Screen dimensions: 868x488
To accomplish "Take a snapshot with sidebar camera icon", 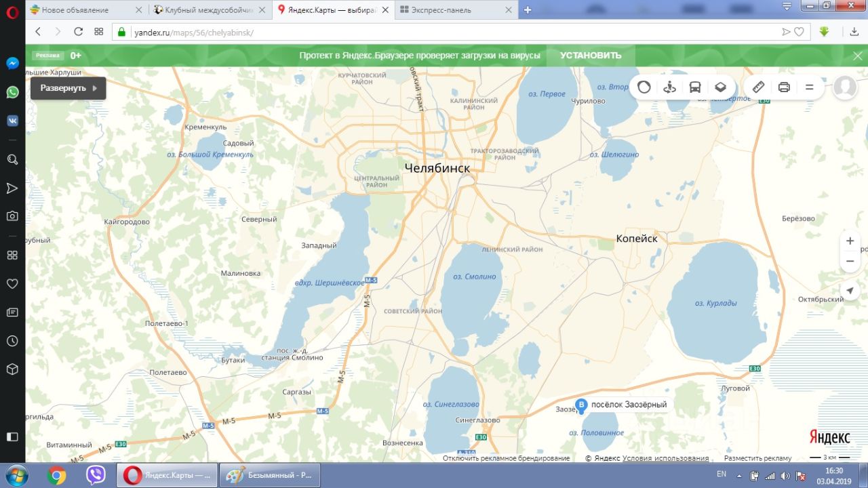I will (x=12, y=216).
